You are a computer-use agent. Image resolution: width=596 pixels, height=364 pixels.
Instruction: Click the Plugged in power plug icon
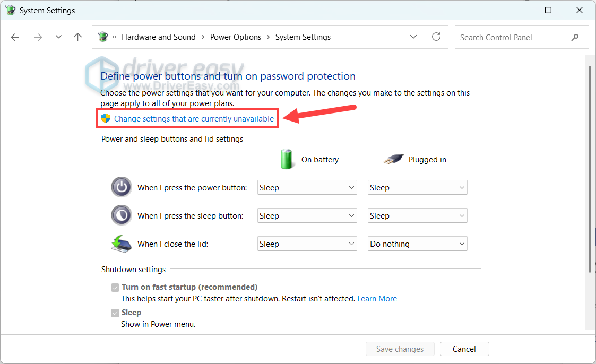[x=394, y=159]
